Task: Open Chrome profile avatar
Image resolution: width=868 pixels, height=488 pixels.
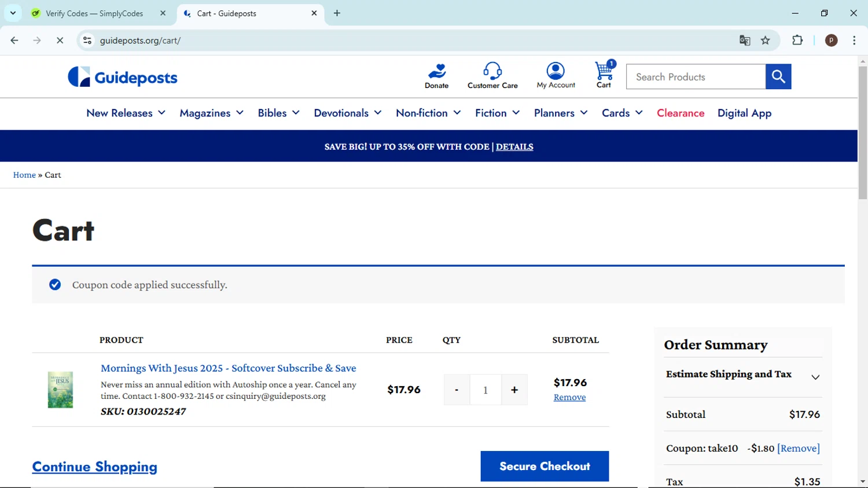Action: (x=832, y=41)
